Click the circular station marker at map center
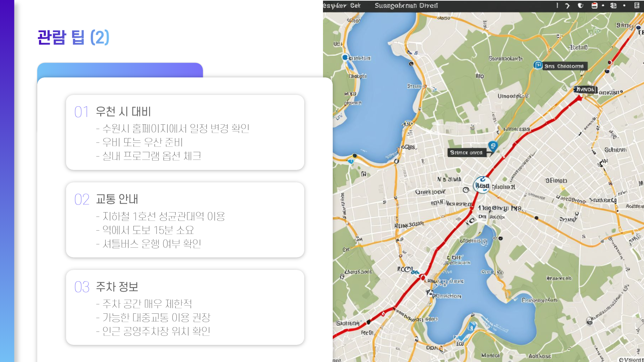644x362 pixels. click(x=482, y=185)
